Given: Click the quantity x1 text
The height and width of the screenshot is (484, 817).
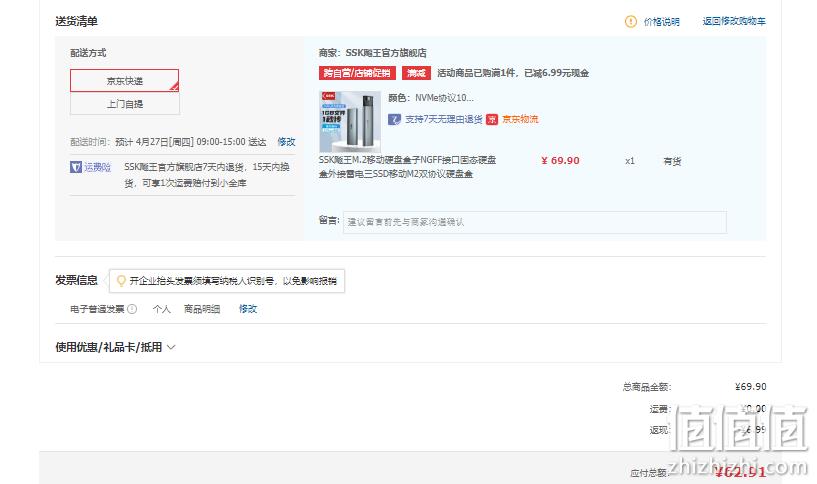Looking at the screenshot, I should coord(630,161).
